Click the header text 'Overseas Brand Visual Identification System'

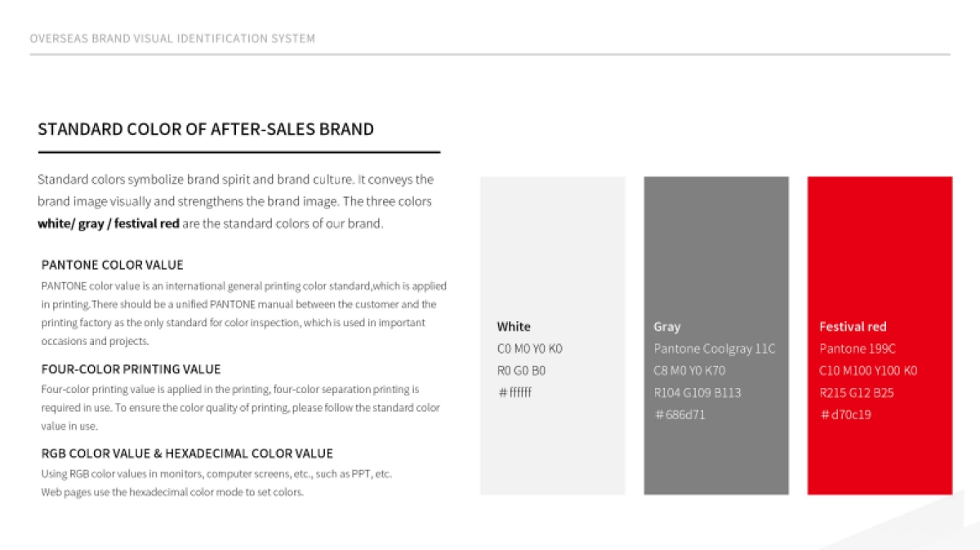[172, 38]
